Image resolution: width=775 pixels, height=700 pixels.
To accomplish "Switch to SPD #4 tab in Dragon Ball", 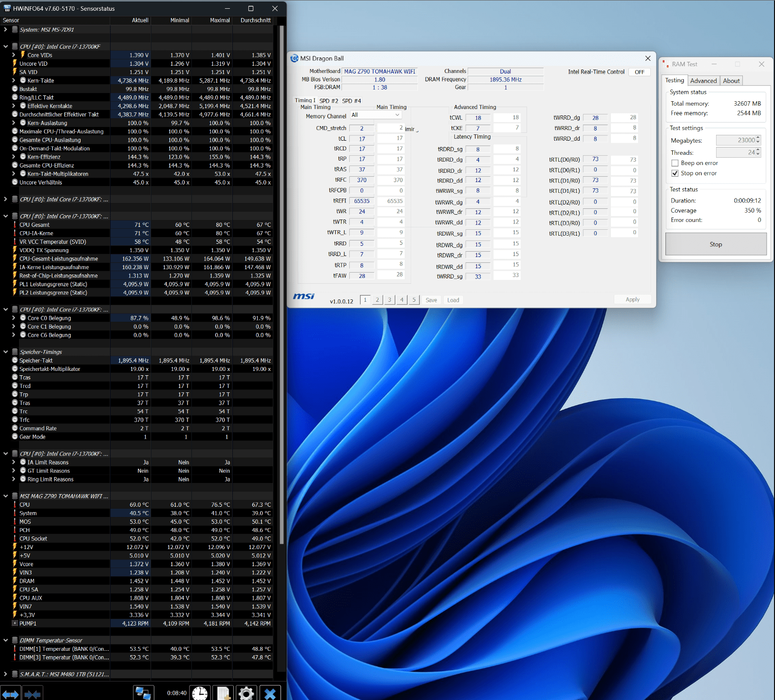I will 352,101.
